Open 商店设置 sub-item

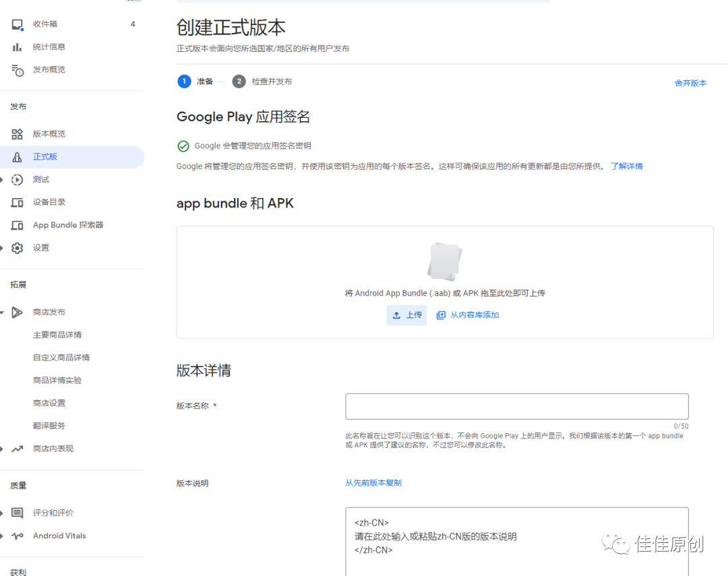point(49,404)
